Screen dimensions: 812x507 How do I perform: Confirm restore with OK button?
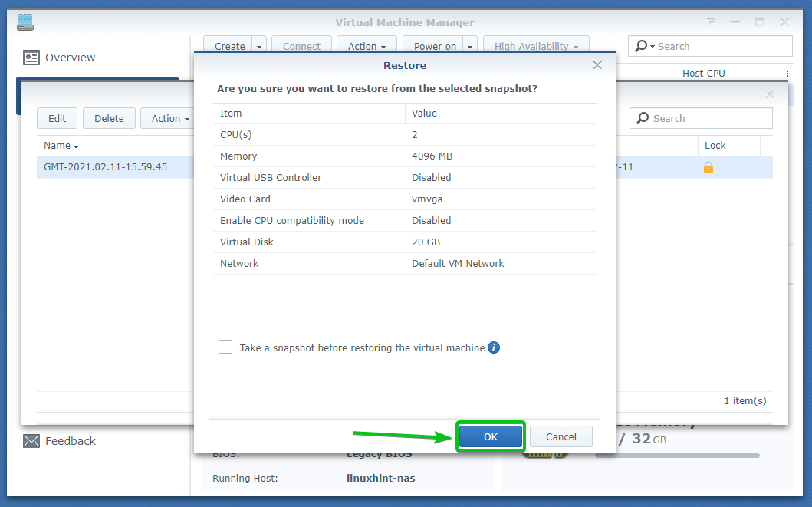(x=491, y=436)
